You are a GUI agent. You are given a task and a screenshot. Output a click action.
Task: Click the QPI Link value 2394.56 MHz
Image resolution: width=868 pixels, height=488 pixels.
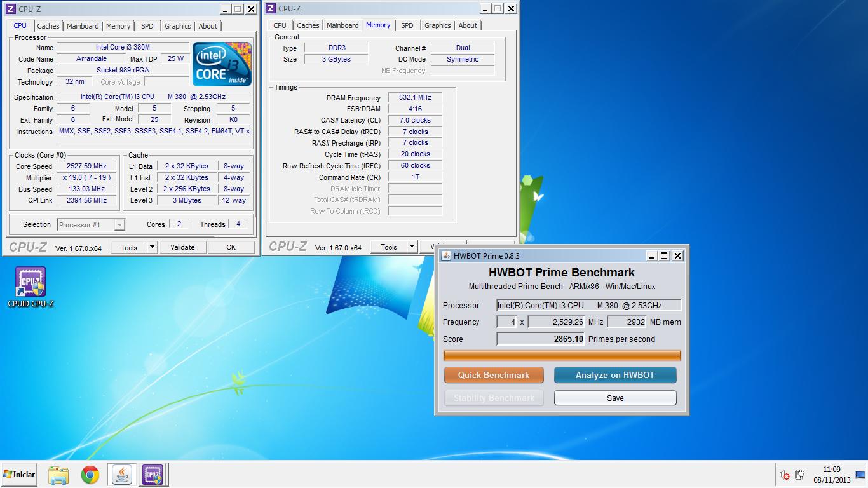pos(87,200)
